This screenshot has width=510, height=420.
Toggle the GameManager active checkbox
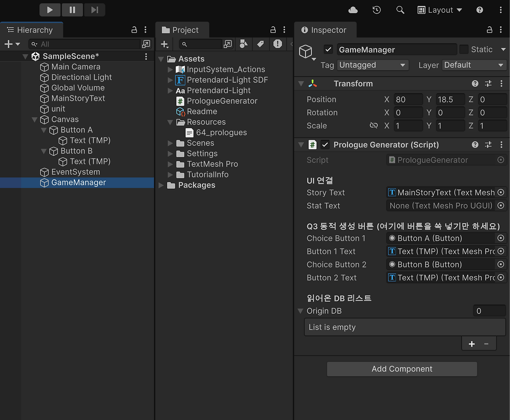click(x=328, y=49)
